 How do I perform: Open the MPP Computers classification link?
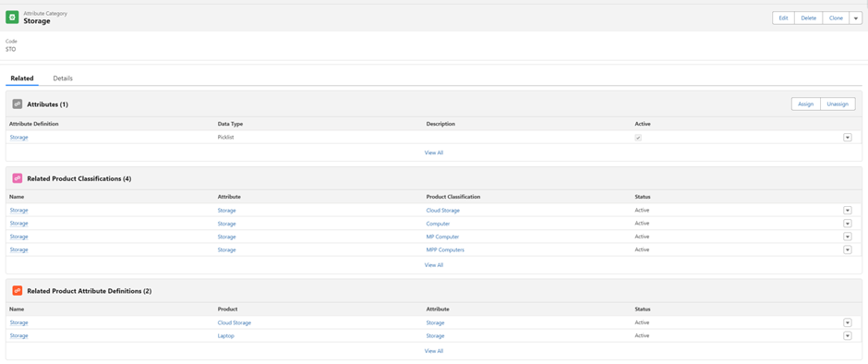(445, 249)
